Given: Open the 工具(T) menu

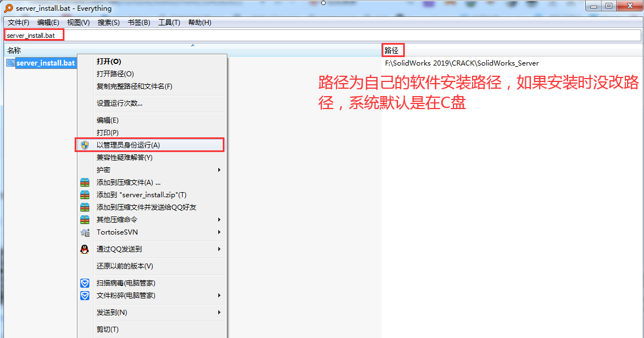Looking at the screenshot, I should pyautogui.click(x=169, y=23).
